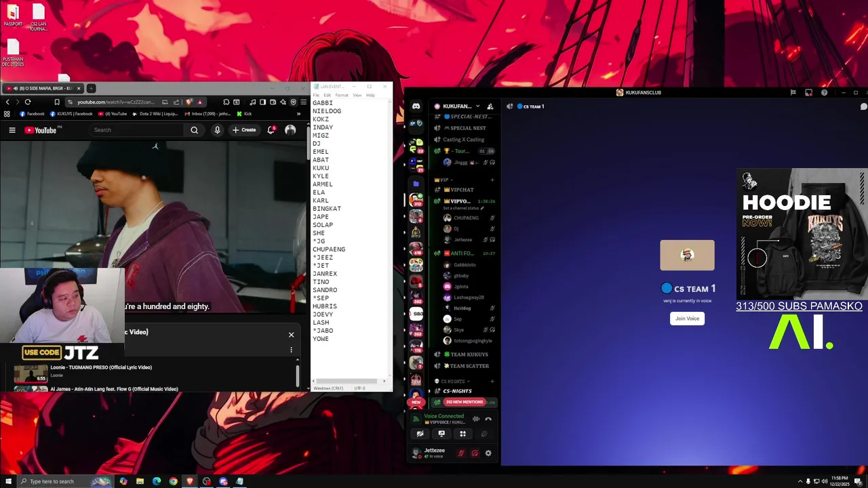Open Notepad Edit menu
Screen dimensions: 868x488
(x=327, y=95)
